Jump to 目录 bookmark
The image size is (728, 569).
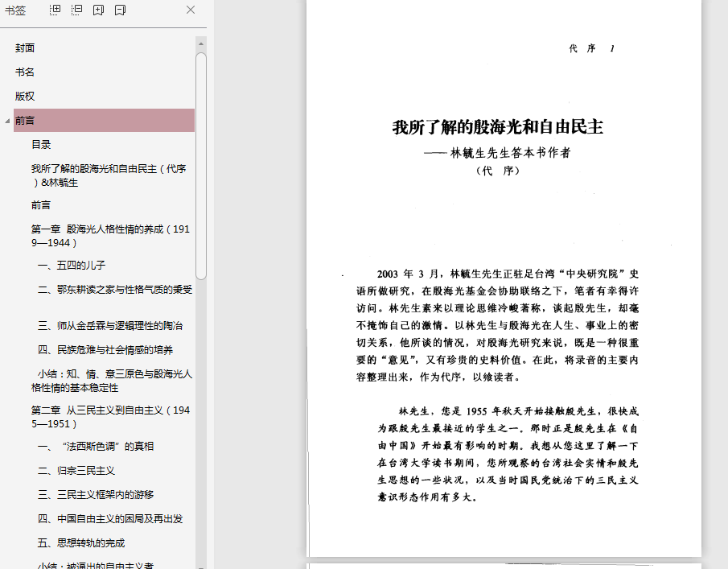coord(41,144)
